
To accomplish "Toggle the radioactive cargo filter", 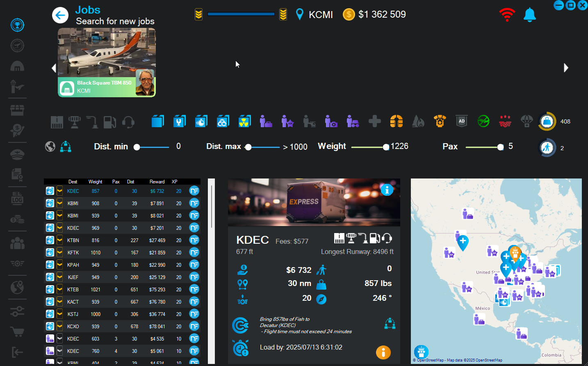I will point(244,121).
